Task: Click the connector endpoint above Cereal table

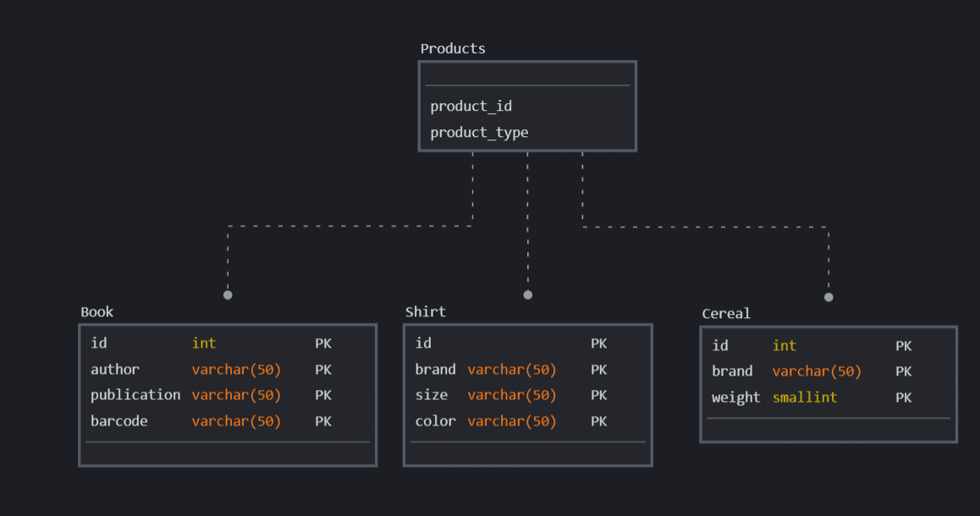Action: point(828,297)
